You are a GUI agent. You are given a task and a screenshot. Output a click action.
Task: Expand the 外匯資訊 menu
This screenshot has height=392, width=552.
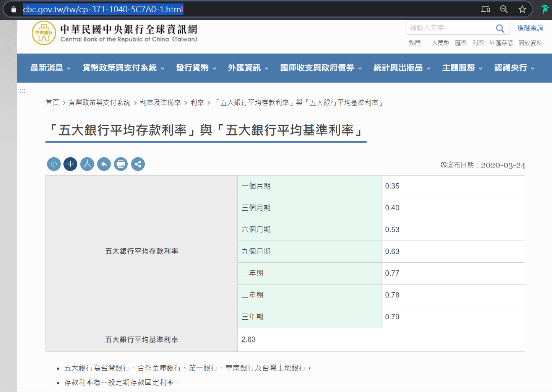click(248, 68)
